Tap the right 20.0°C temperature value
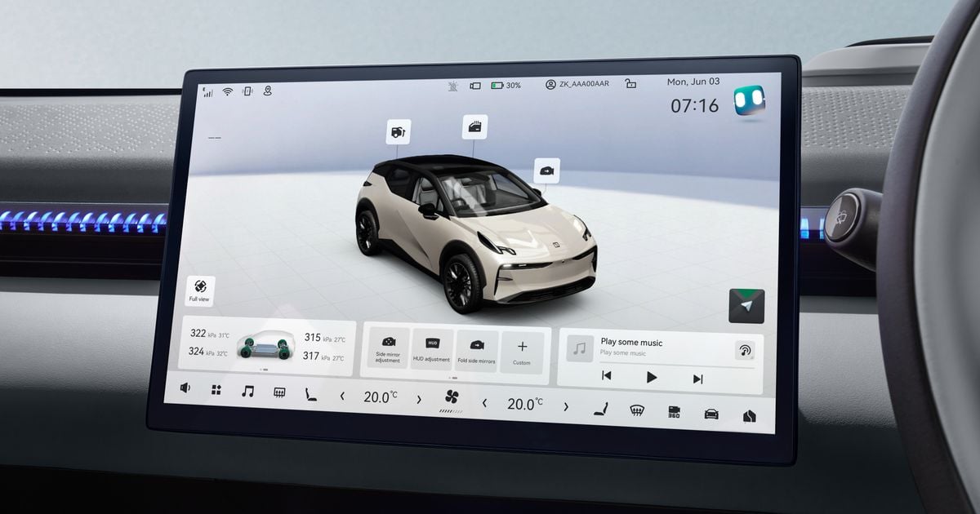Image resolution: width=980 pixels, height=514 pixels. tap(524, 403)
